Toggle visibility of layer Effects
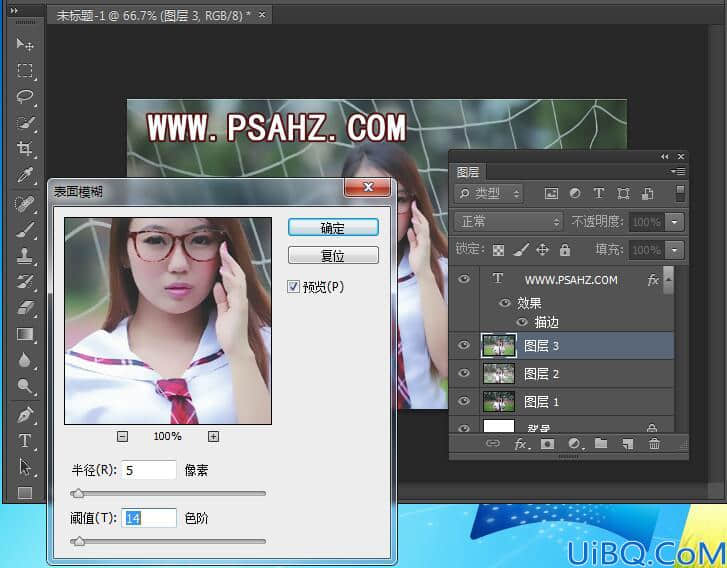The height and width of the screenshot is (568, 727). point(504,303)
